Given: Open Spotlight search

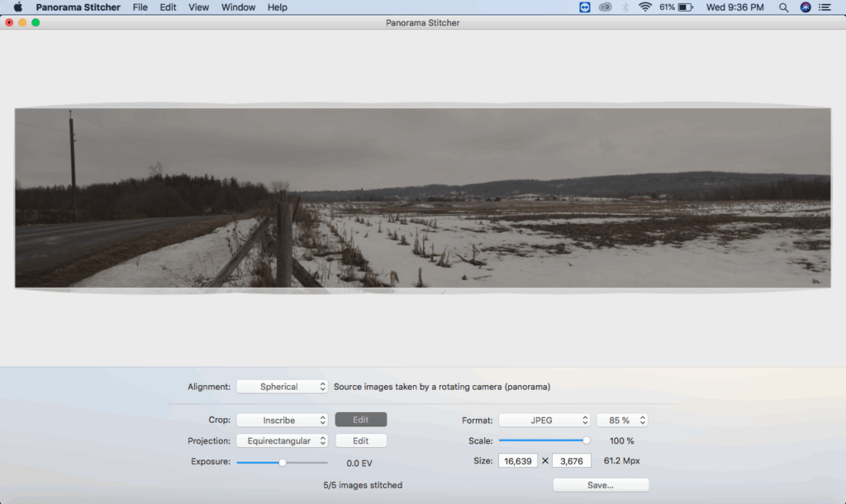Looking at the screenshot, I should [783, 7].
